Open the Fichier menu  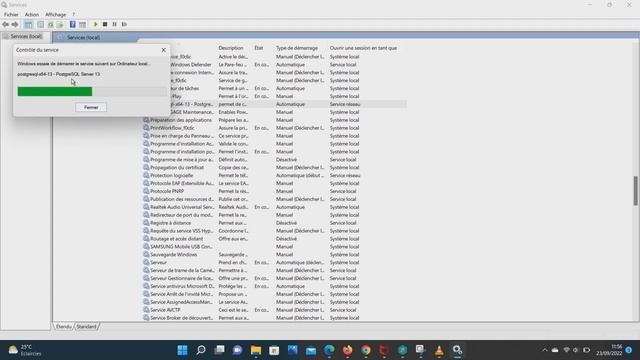coord(11,15)
